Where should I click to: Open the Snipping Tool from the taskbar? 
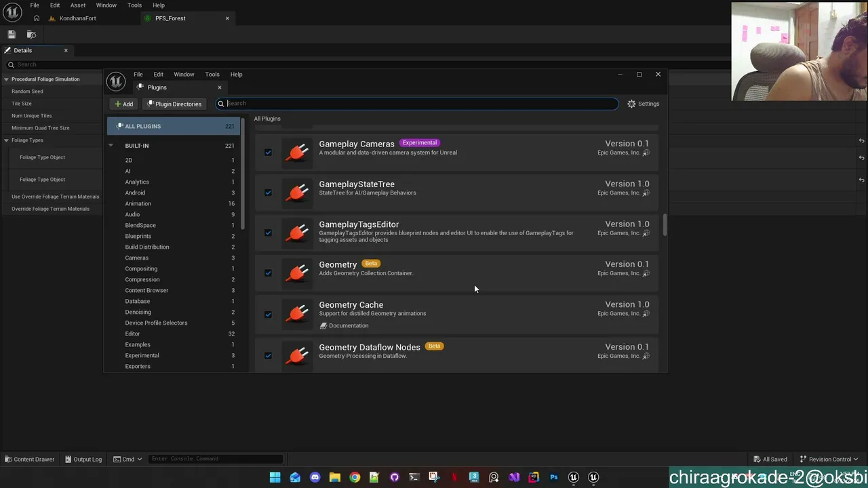click(434, 477)
